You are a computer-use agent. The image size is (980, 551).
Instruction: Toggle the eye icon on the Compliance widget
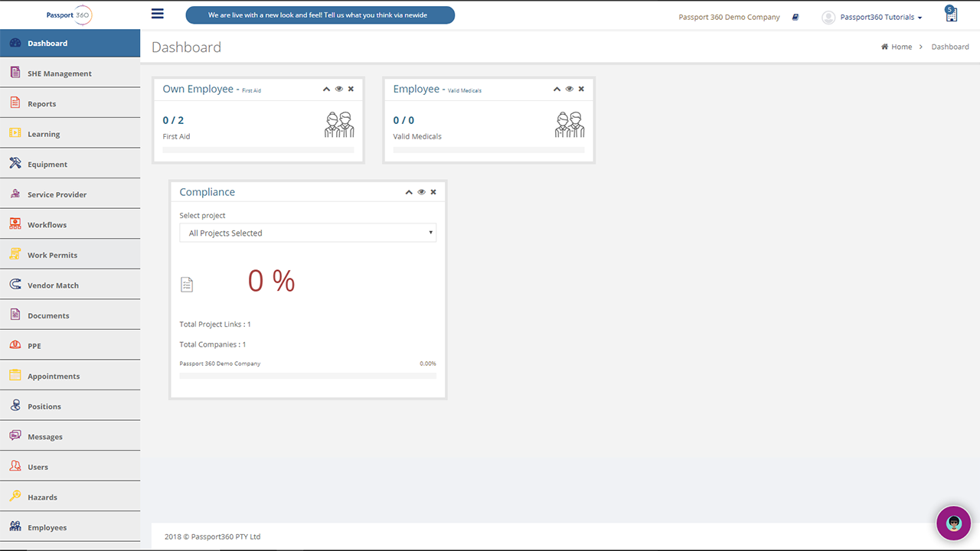coord(421,192)
